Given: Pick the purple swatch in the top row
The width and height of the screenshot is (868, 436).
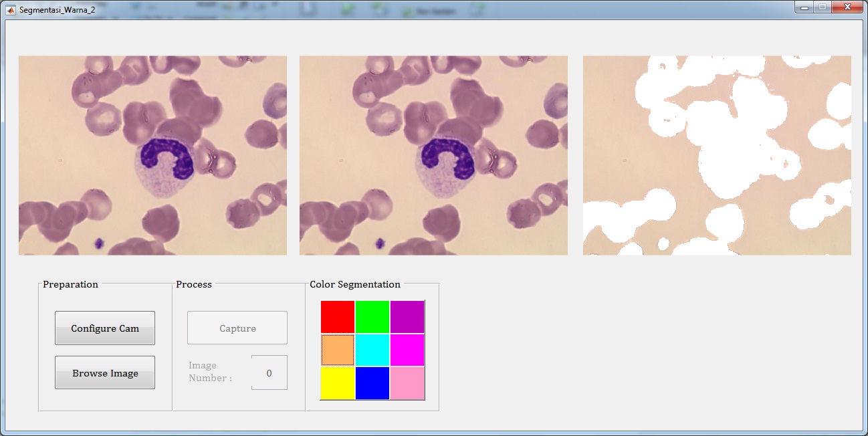Looking at the screenshot, I should coord(407,317).
